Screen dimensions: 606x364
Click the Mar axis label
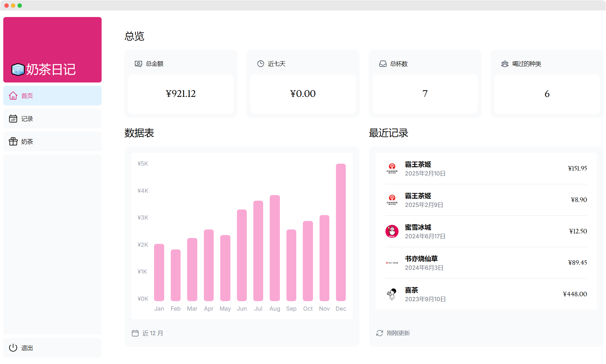[192, 309]
